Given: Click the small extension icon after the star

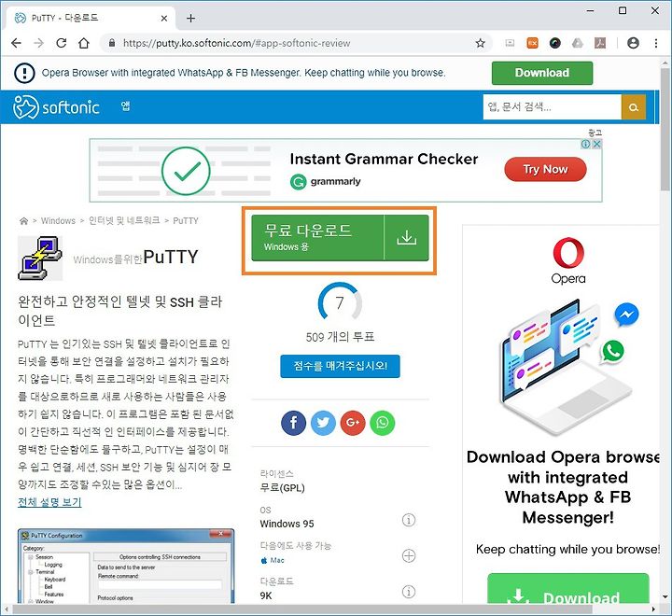Looking at the screenshot, I should coord(510,43).
